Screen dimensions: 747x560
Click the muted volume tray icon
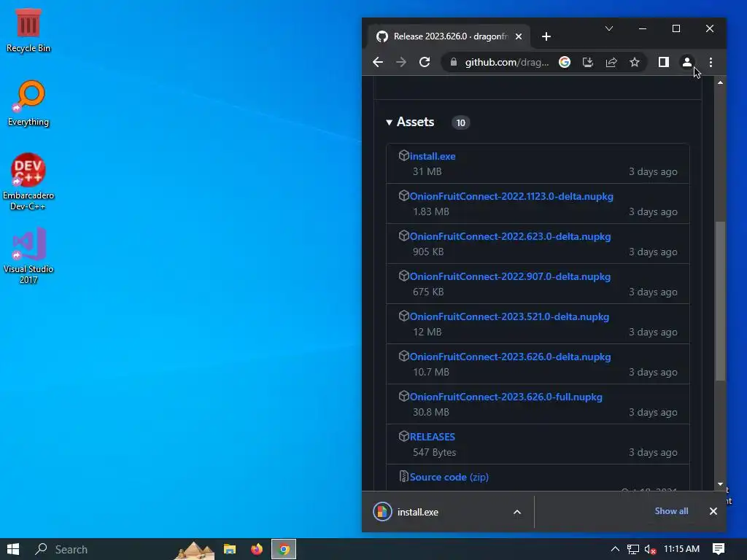(650, 549)
